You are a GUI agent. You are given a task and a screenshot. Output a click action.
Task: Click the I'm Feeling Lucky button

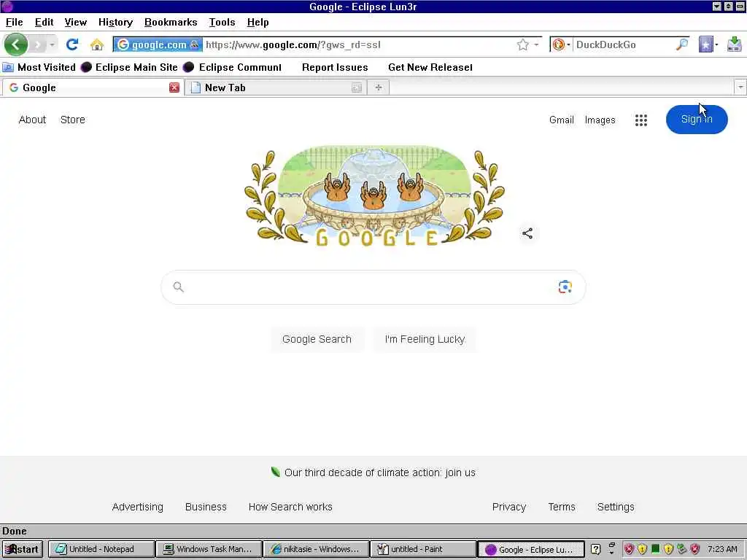coord(425,340)
